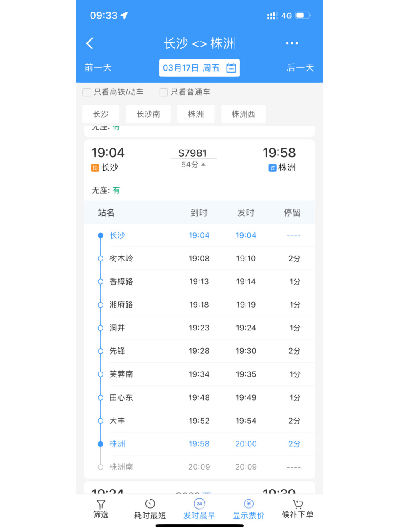Open the three-dot more options menu
The width and height of the screenshot is (399, 532).
point(292,43)
